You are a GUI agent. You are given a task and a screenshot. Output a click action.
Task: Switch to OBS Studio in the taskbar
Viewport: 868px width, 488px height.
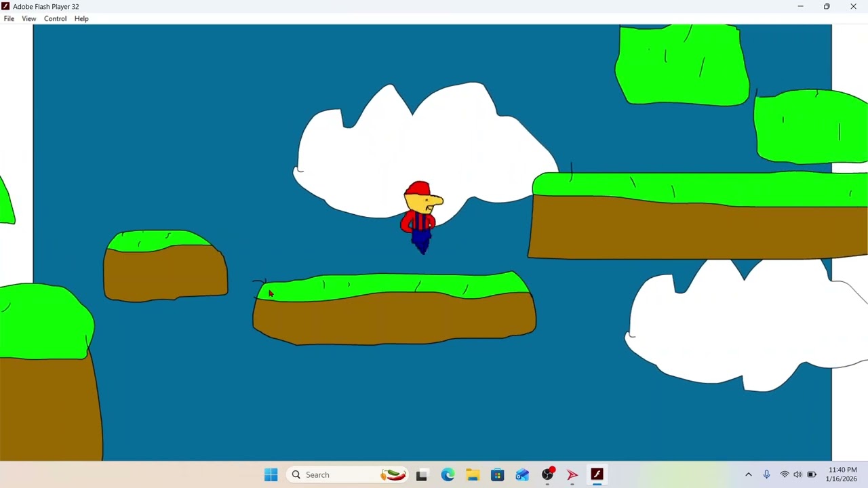pyautogui.click(x=547, y=474)
